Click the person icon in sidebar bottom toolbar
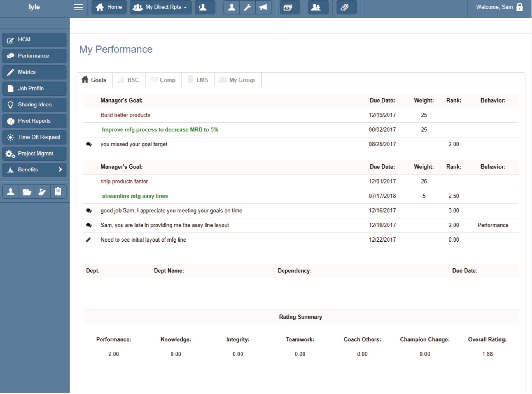This screenshot has width=532, height=394. pos(11,192)
